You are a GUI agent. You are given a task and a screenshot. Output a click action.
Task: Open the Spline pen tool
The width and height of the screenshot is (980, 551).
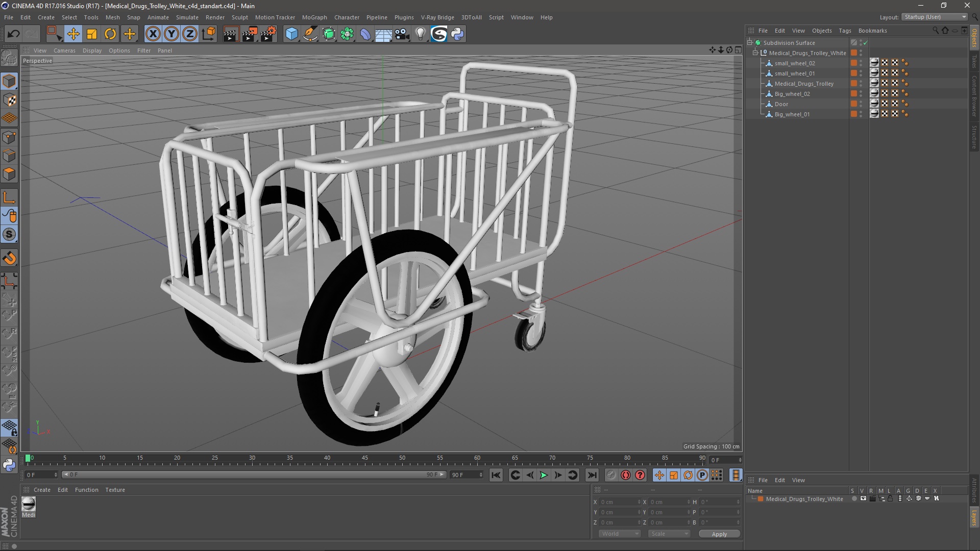(310, 34)
